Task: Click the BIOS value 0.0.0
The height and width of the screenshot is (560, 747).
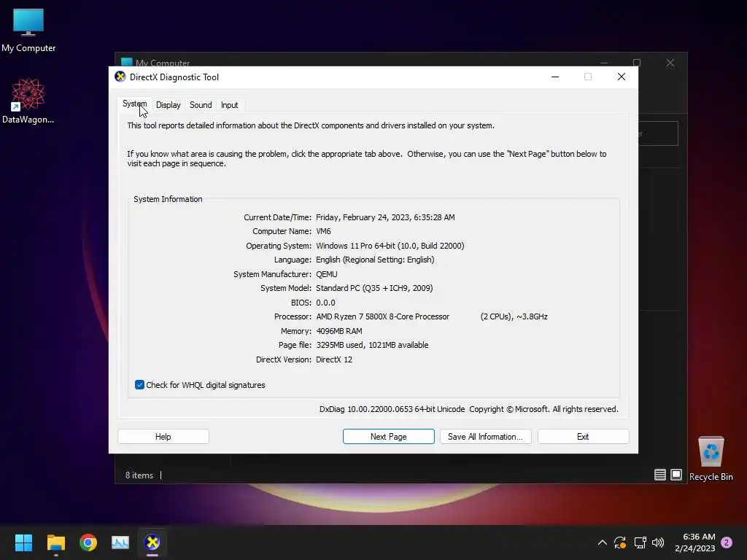Action: pos(325,303)
